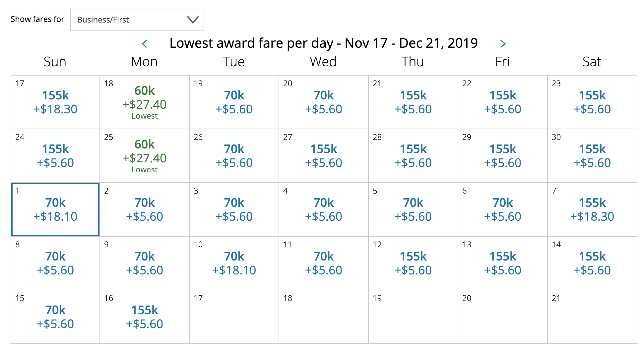Select Nov 25 lowest fare 60k
The width and height of the screenshot is (644, 348).
tap(145, 156)
